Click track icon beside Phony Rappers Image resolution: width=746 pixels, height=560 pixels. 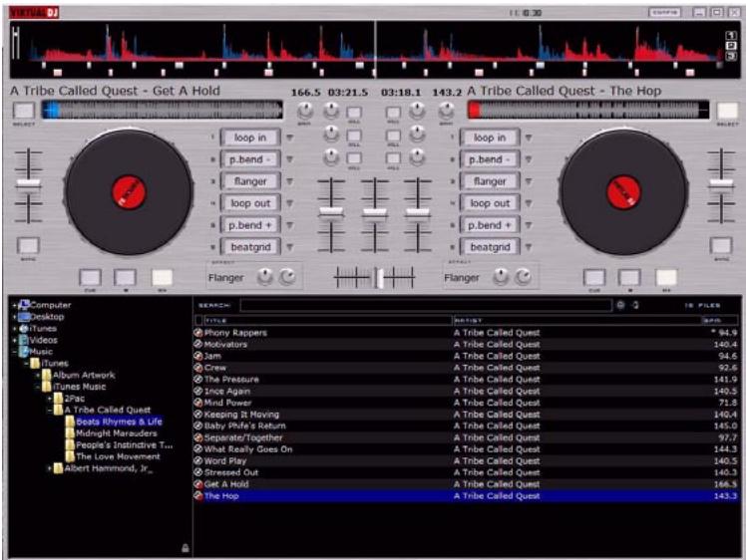(198, 333)
